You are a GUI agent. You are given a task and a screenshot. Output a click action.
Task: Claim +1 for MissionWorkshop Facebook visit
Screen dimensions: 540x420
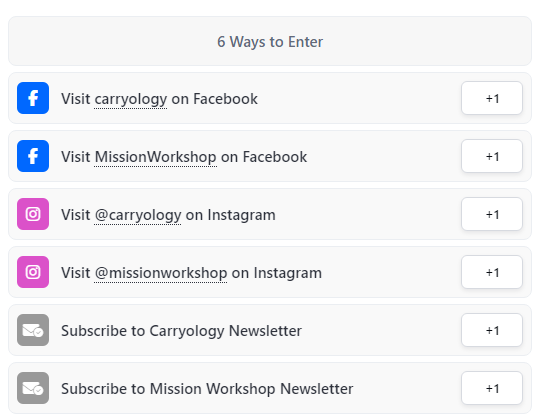[x=492, y=156]
